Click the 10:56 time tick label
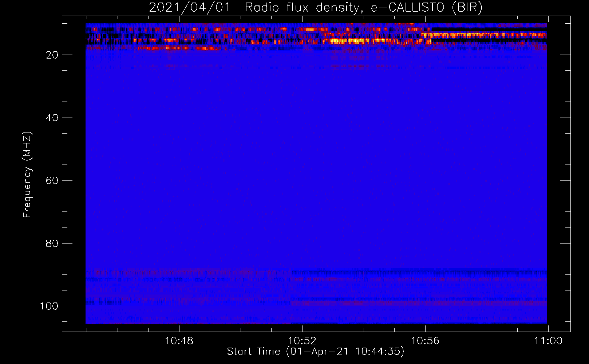This screenshot has height=364, width=589. click(x=425, y=341)
